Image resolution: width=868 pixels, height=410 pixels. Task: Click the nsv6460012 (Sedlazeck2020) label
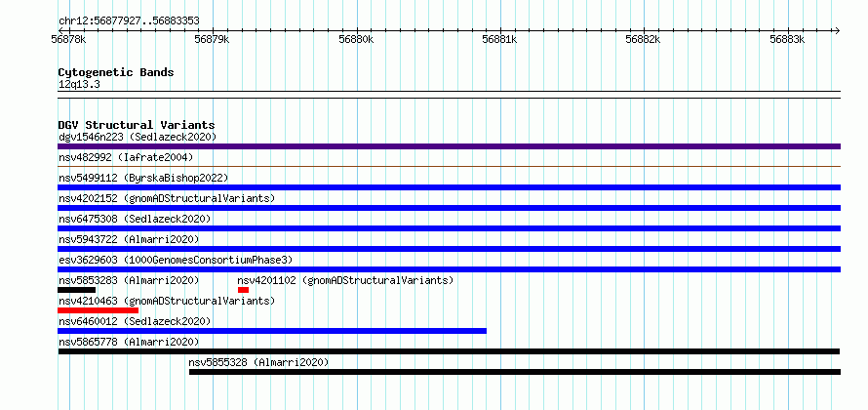[x=135, y=321]
